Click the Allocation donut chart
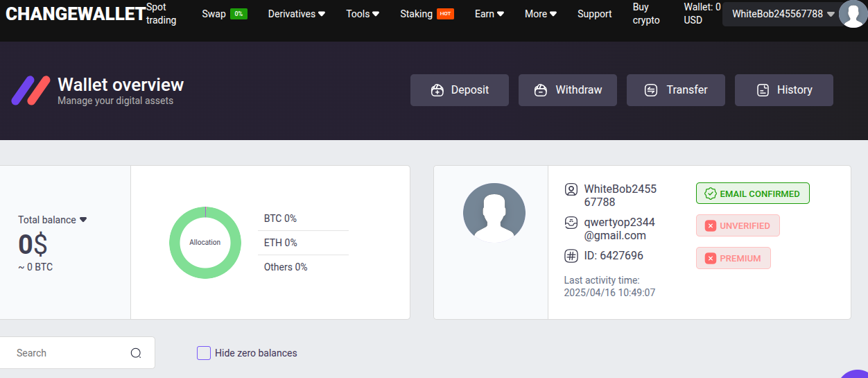868x378 pixels. coord(205,243)
